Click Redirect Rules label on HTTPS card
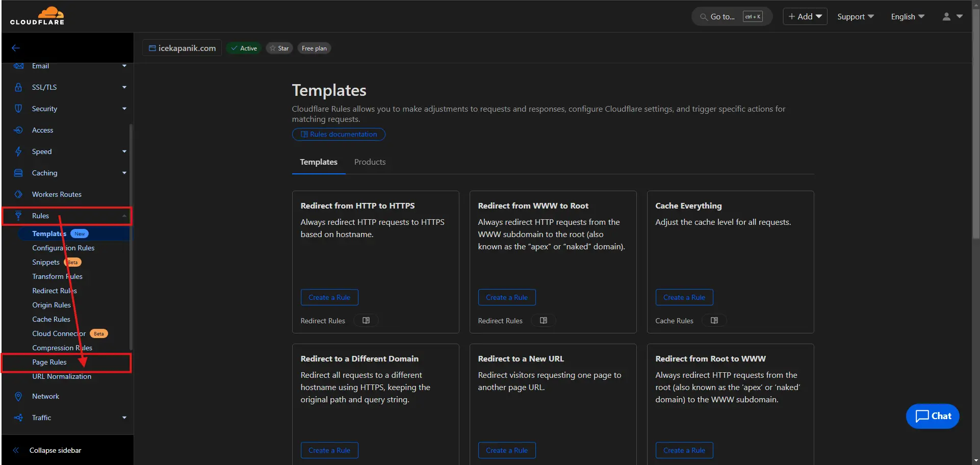This screenshot has width=980, height=465. tap(323, 321)
